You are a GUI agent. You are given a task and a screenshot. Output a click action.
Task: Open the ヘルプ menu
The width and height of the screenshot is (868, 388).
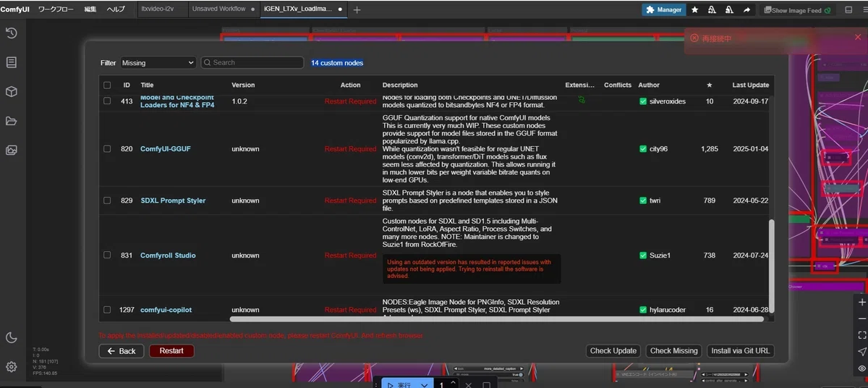pyautogui.click(x=116, y=9)
